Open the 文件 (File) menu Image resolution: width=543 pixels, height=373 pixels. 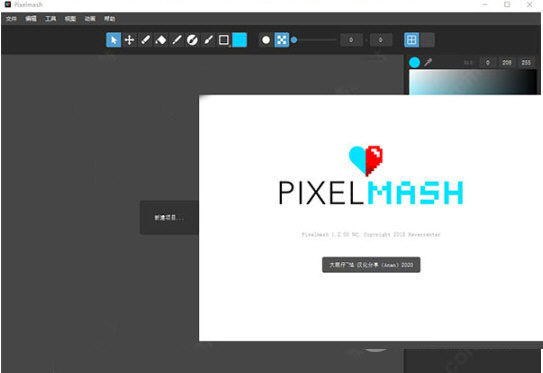coord(11,19)
